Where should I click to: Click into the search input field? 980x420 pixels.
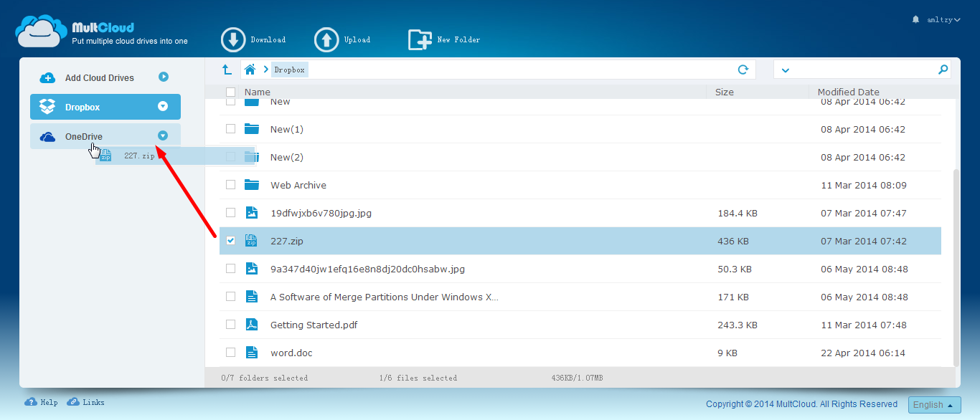tap(863, 70)
